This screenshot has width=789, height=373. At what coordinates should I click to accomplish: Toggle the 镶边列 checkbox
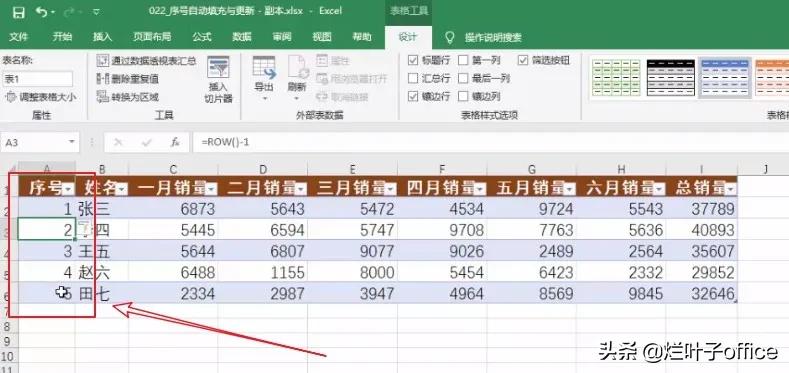[x=463, y=96]
